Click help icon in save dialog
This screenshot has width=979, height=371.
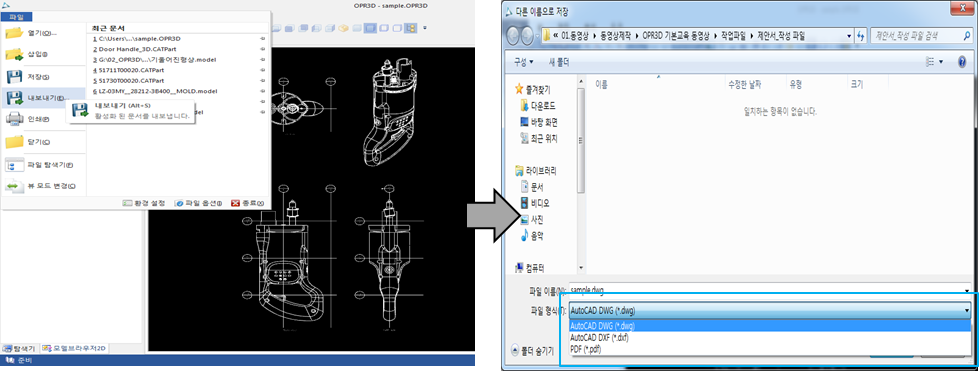tap(963, 62)
